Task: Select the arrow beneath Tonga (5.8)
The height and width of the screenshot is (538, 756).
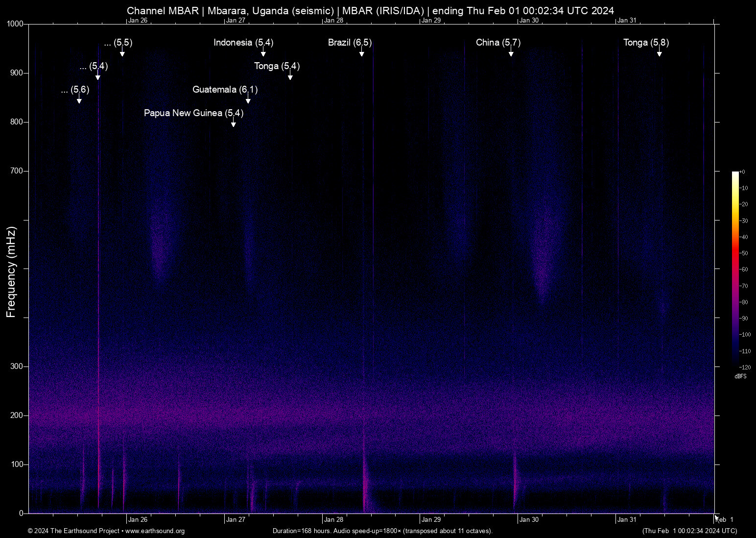Action: pos(659,53)
